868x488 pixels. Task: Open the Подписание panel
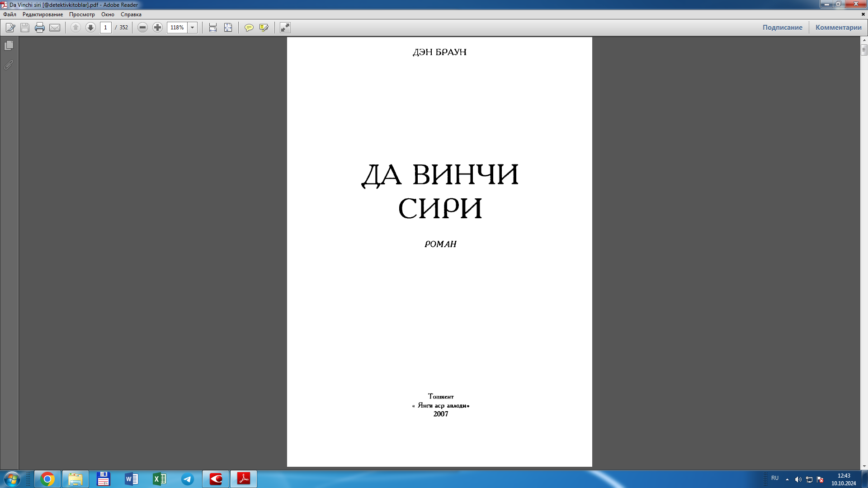coord(783,27)
